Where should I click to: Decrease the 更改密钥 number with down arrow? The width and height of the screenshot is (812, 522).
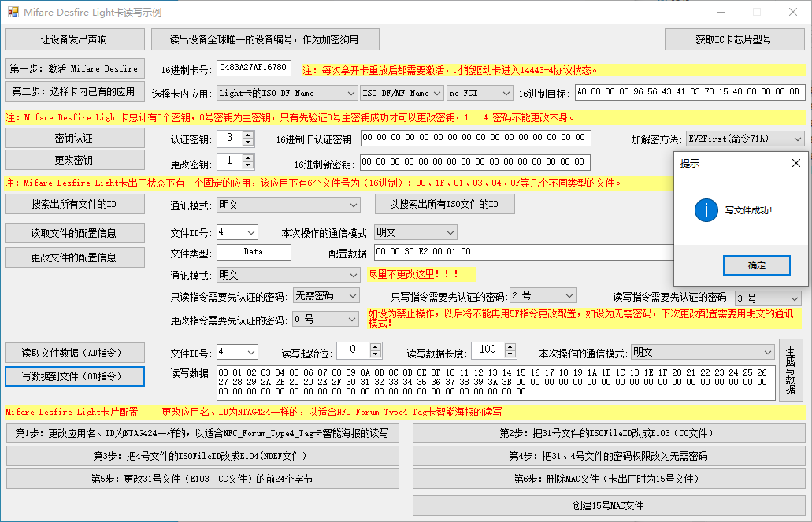coord(248,165)
